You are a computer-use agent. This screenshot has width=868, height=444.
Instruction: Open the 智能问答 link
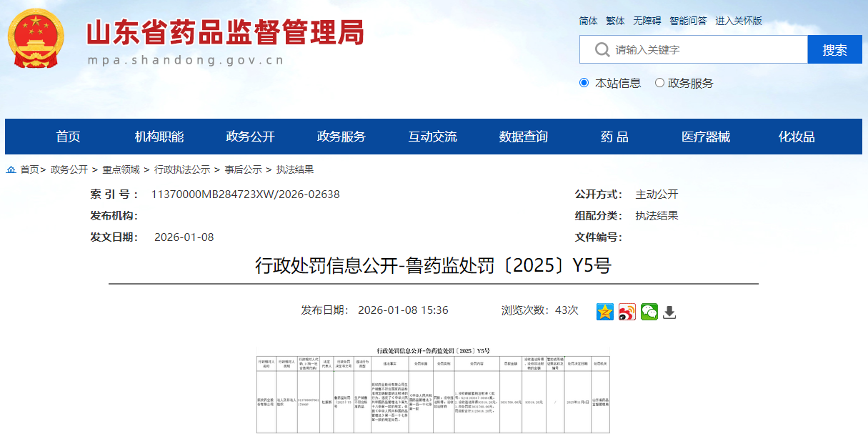(688, 21)
